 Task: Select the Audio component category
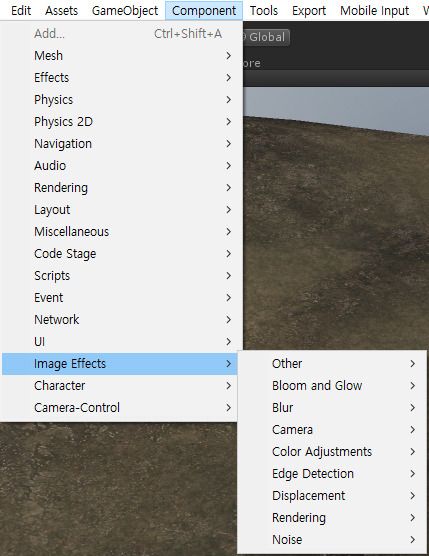pyautogui.click(x=119, y=166)
